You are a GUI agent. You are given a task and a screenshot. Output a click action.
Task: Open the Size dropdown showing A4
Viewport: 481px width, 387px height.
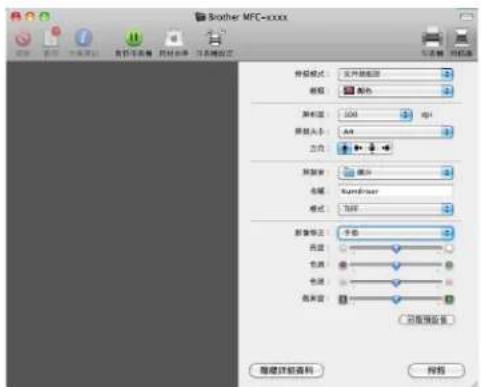click(x=396, y=132)
